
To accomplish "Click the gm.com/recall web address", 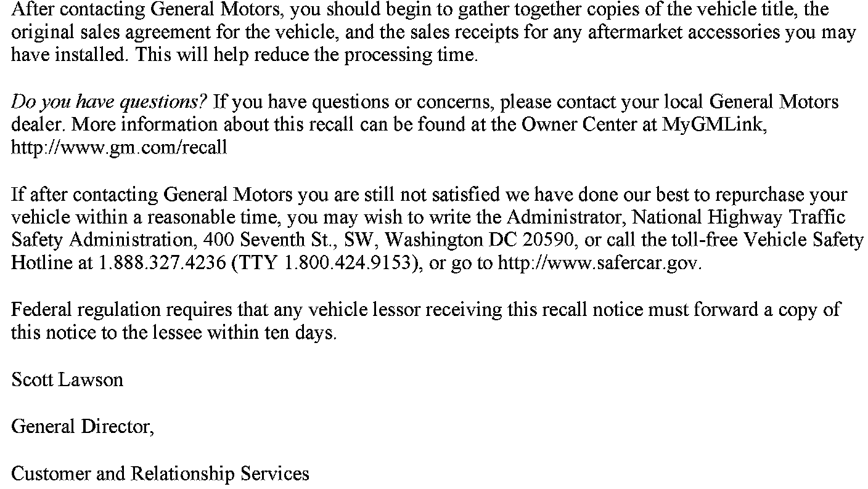I will click(119, 148).
